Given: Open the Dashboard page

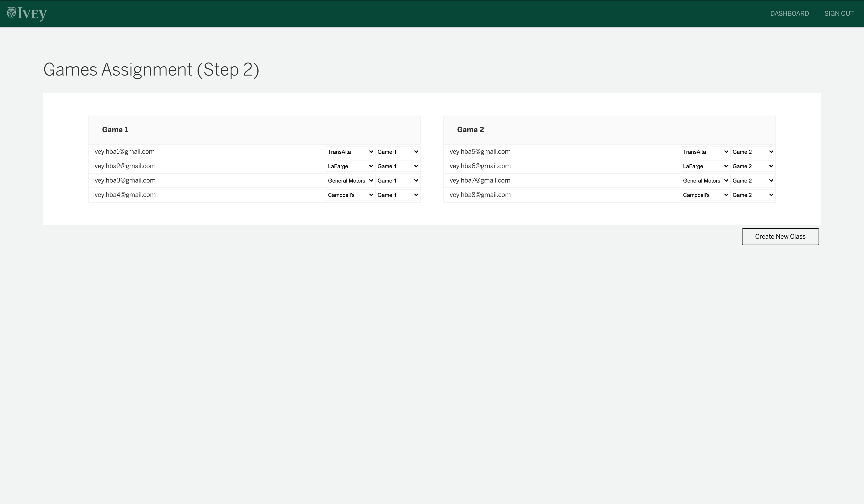Looking at the screenshot, I should (789, 14).
